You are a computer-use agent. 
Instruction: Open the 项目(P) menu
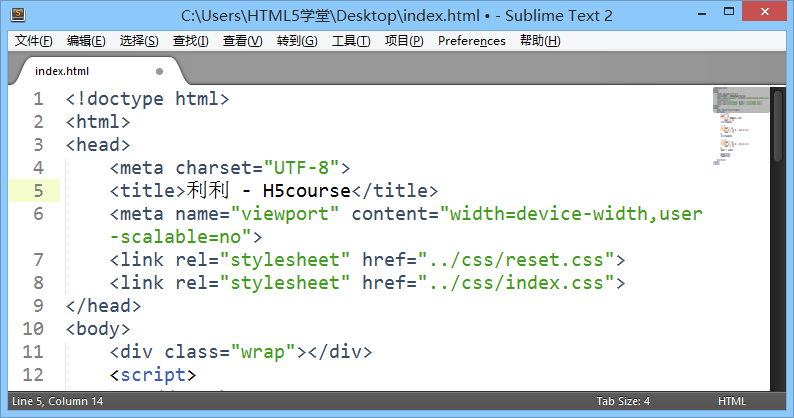404,41
